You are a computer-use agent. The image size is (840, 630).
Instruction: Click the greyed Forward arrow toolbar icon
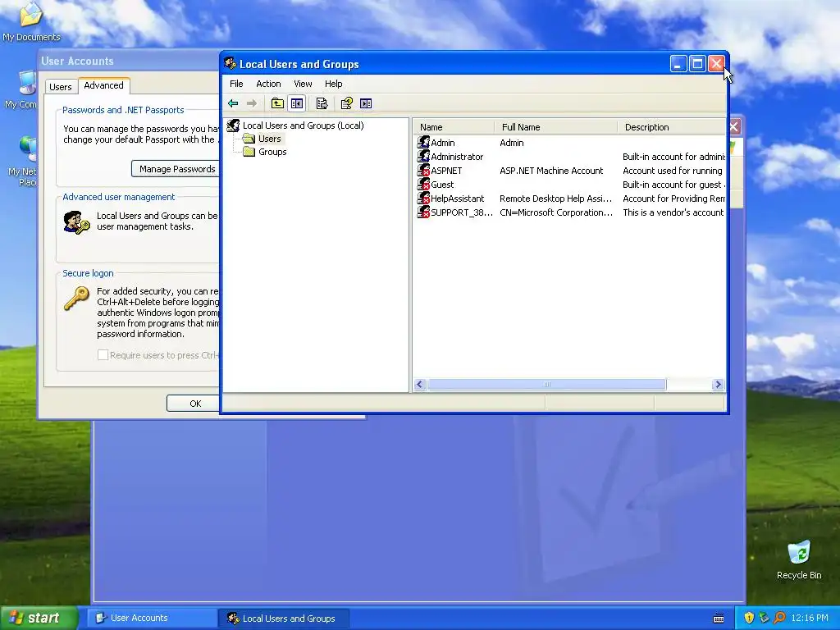252,103
